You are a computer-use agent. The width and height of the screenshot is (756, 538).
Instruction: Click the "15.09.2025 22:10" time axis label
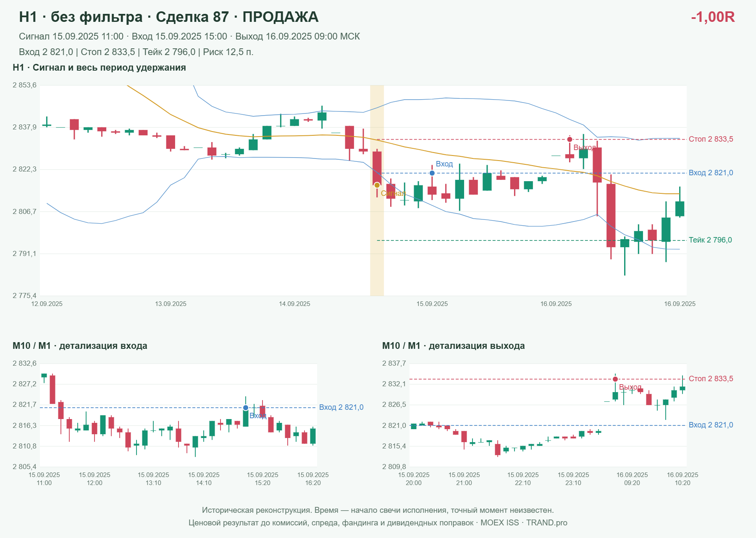coord(523,479)
